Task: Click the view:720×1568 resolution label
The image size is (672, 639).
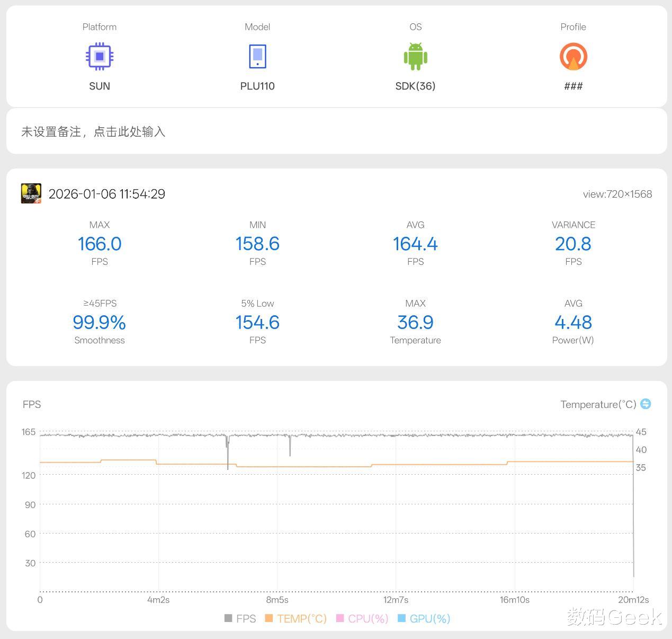Action: (x=617, y=194)
